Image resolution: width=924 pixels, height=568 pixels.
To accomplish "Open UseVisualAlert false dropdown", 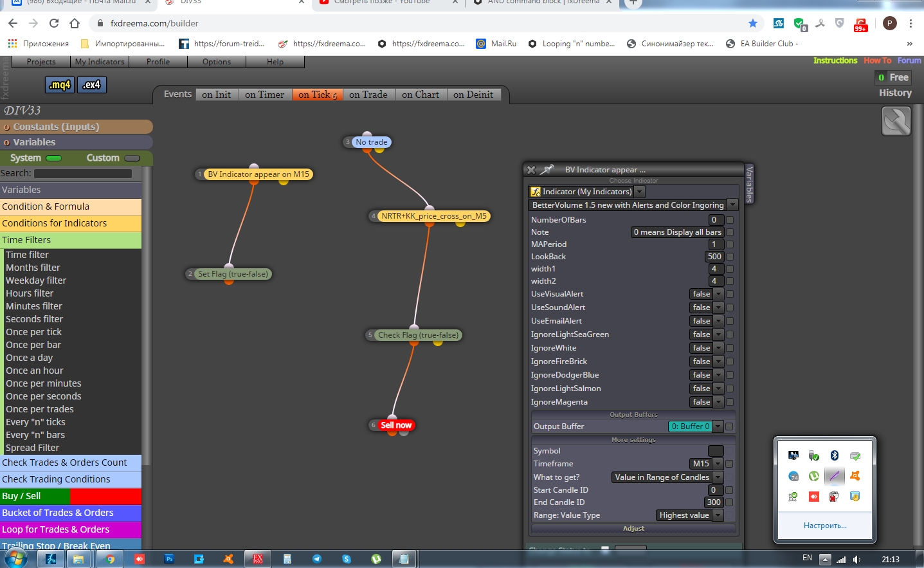I will point(707,294).
